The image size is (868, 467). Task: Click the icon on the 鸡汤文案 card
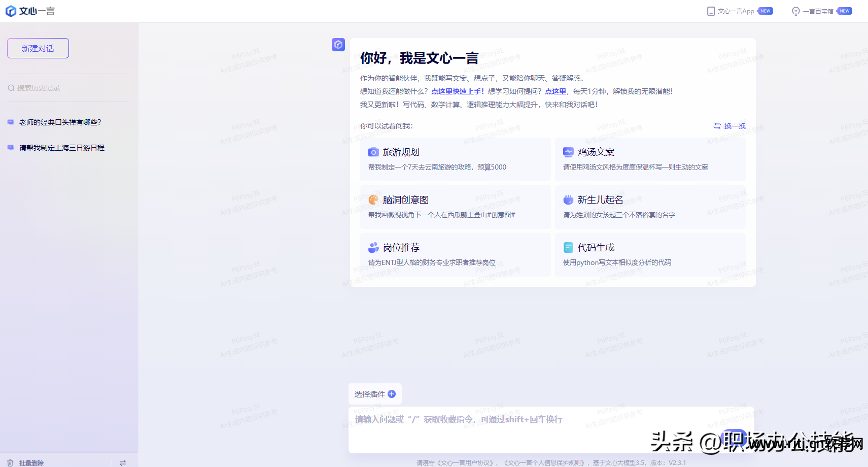point(568,152)
